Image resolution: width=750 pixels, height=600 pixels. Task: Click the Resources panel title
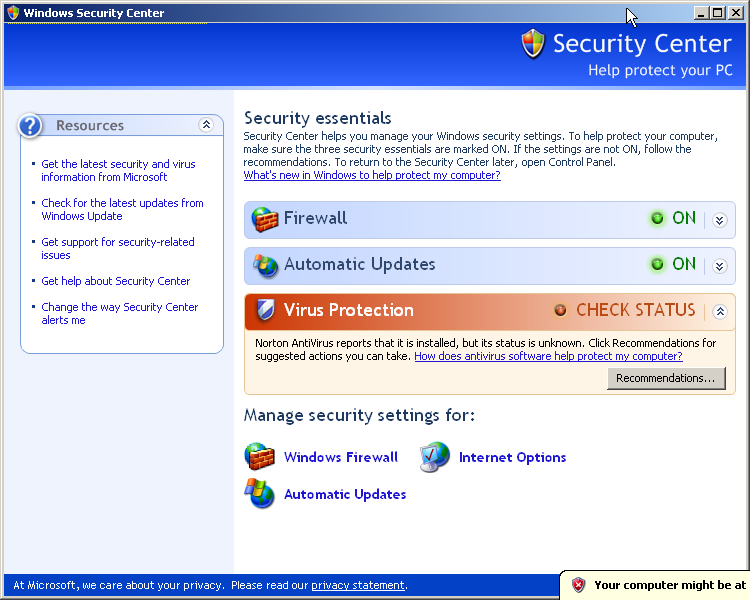pyautogui.click(x=90, y=125)
